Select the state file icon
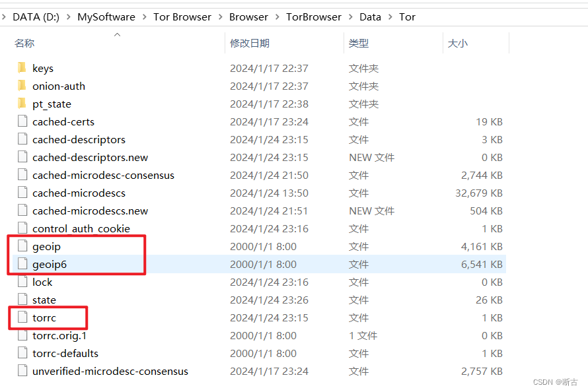This screenshot has height=392, width=588. tap(22, 300)
